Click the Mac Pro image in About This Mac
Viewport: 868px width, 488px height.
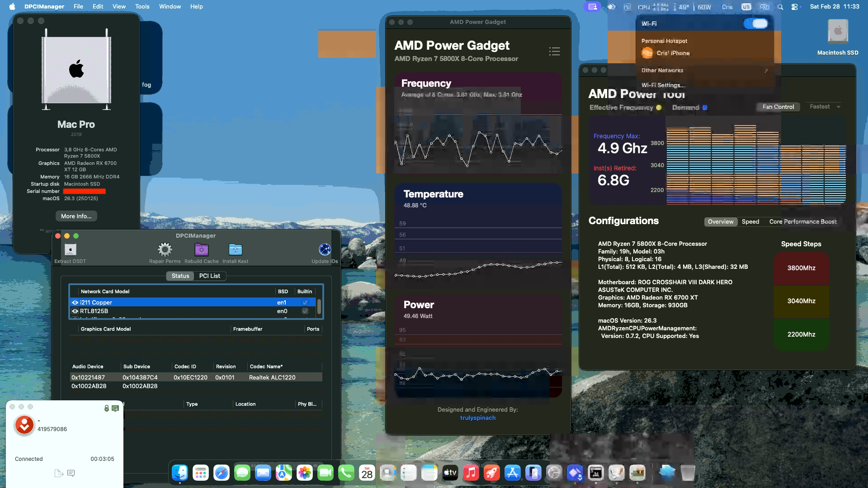click(x=76, y=69)
